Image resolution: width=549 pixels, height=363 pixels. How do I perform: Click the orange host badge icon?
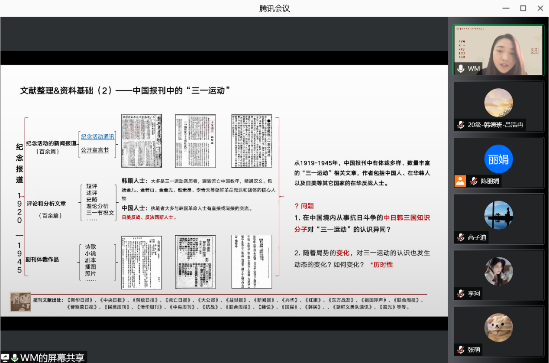click(460, 181)
